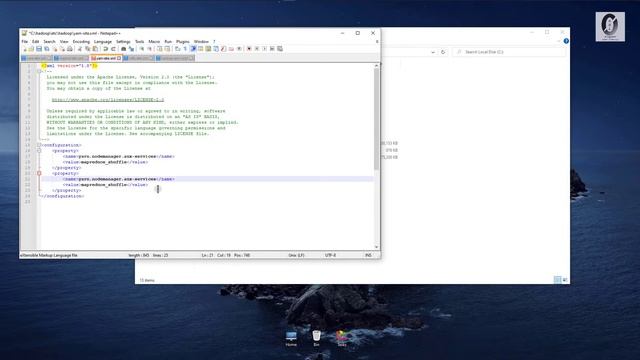Open the Home desktop icon

coord(291,338)
